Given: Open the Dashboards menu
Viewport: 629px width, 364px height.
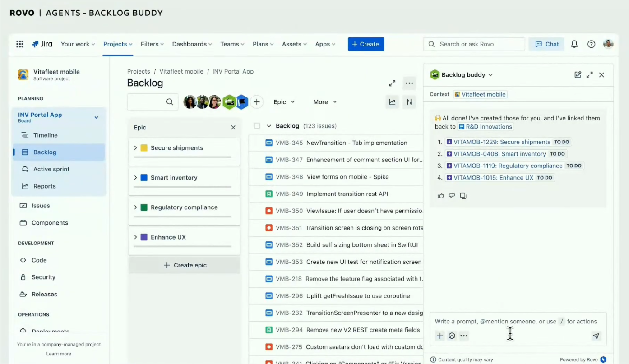Looking at the screenshot, I should 192,44.
